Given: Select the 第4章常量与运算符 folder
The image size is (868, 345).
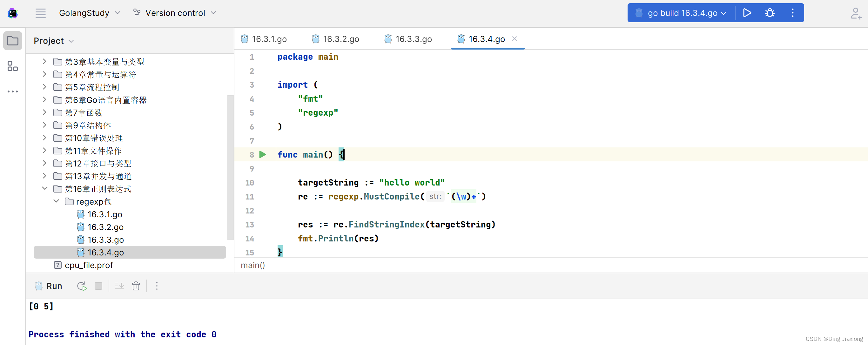Looking at the screenshot, I should (x=100, y=74).
